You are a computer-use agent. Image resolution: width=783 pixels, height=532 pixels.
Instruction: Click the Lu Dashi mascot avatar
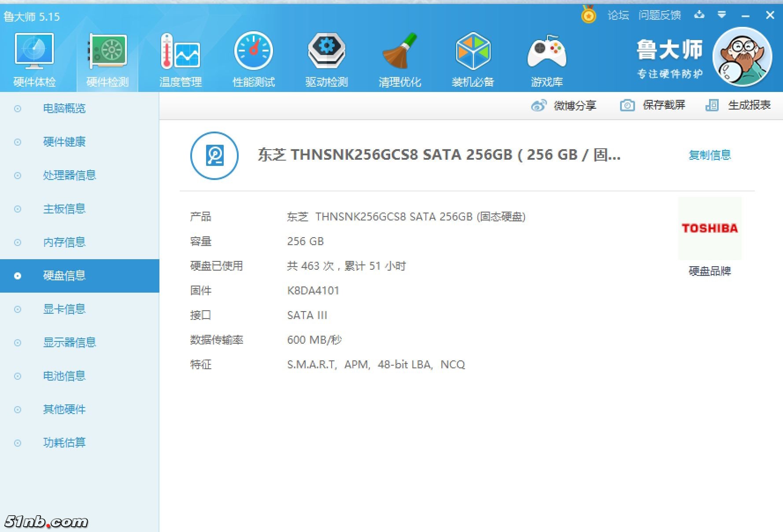click(x=742, y=57)
